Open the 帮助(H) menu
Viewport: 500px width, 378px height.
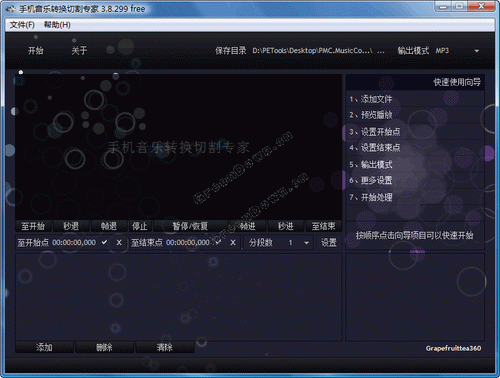tap(57, 25)
